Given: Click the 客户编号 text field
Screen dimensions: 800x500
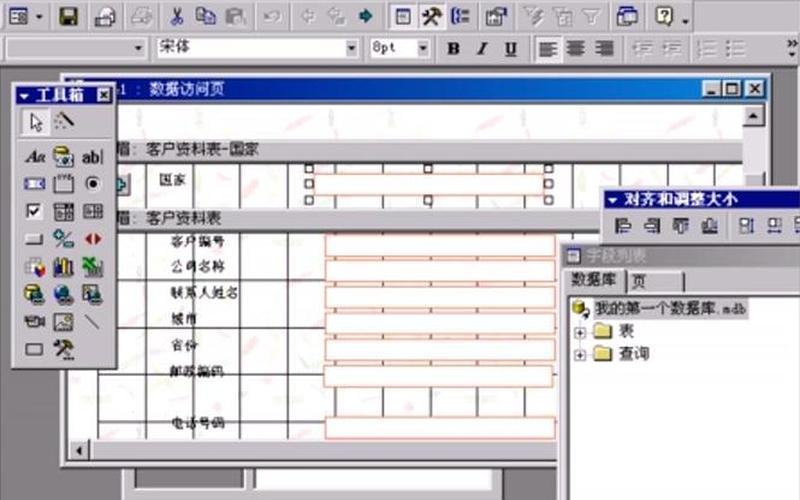Looking at the screenshot, I should (440, 245).
